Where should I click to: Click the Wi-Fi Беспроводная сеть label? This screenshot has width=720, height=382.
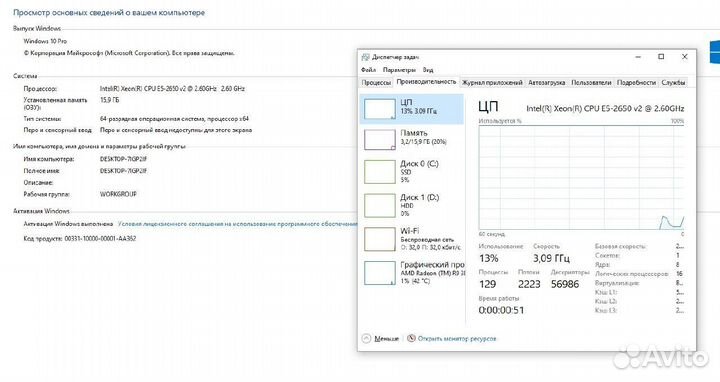pos(430,239)
